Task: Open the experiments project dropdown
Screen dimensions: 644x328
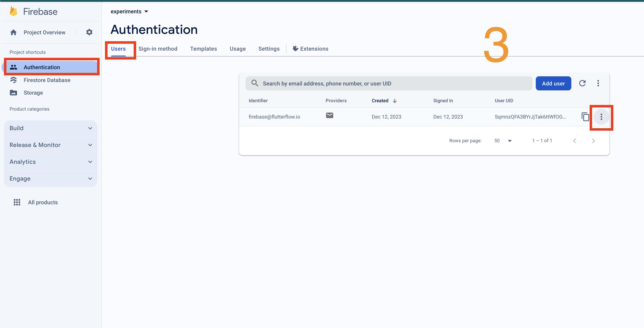Action: click(x=129, y=12)
